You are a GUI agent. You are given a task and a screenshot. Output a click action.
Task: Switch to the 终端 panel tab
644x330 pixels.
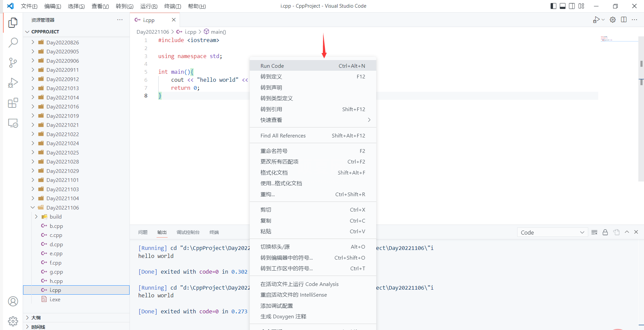[x=214, y=232]
